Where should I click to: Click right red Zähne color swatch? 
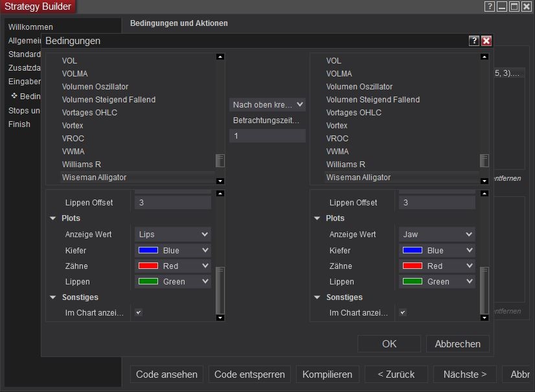click(x=413, y=266)
